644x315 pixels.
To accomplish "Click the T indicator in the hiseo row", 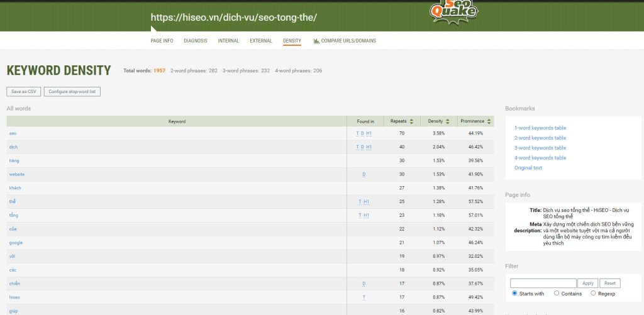I will click(364, 297).
